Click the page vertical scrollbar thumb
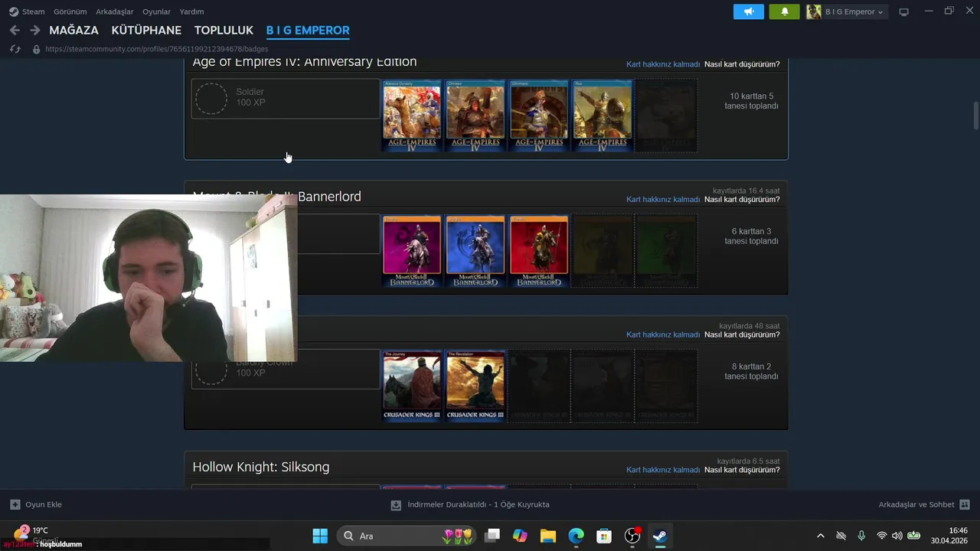980x551 pixels. [975, 116]
